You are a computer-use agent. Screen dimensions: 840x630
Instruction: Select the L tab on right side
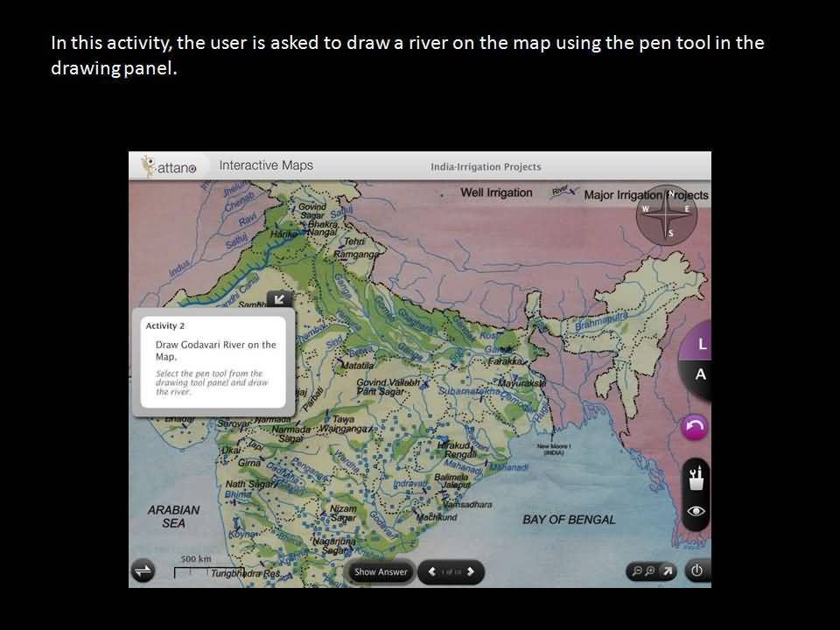[701, 346]
